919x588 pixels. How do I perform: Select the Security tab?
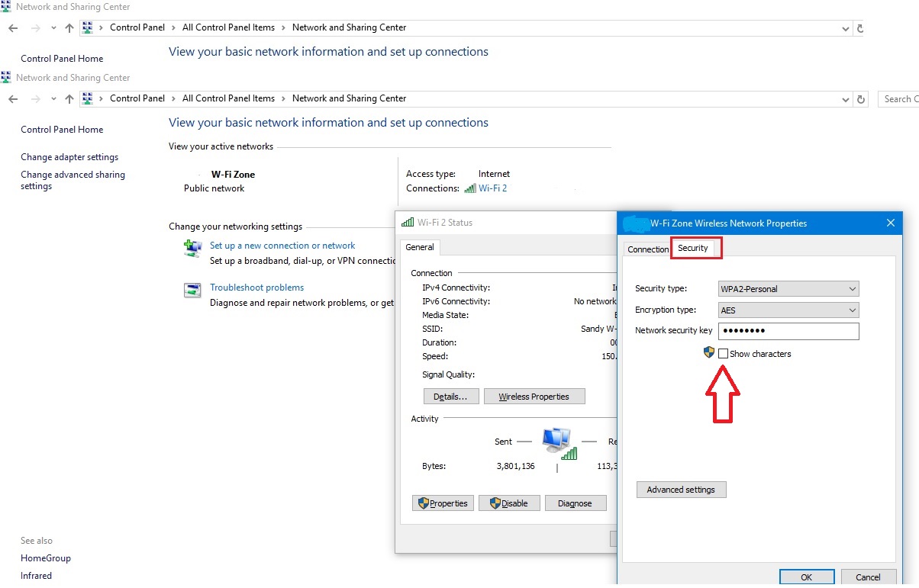[693, 248]
